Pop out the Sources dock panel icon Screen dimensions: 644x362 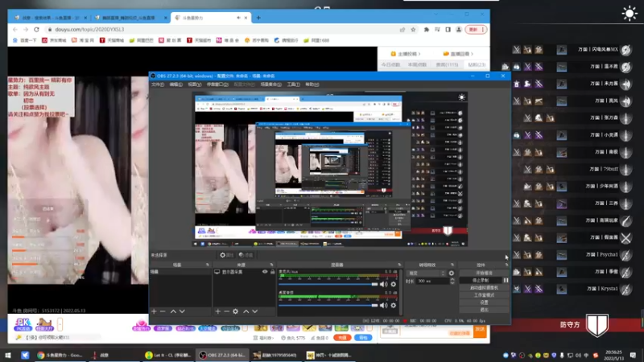coord(271,265)
